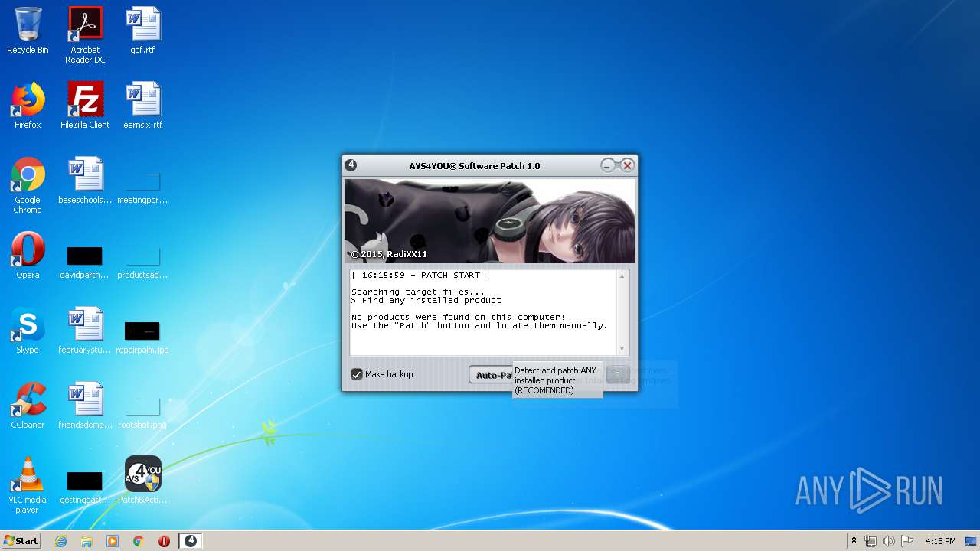
Task: Launch Internet Explorer from the taskbar
Action: [x=60, y=541]
